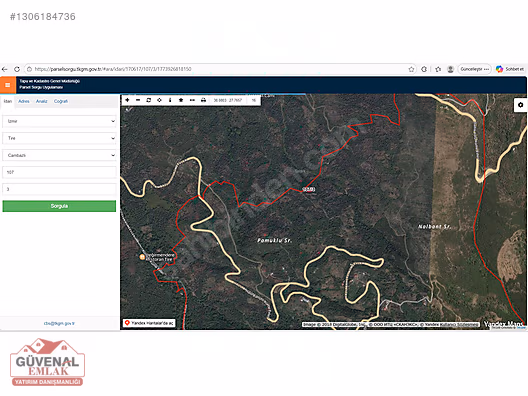Click the Nalbant Sr. map label
The height and width of the screenshot is (396, 528).
434,227
